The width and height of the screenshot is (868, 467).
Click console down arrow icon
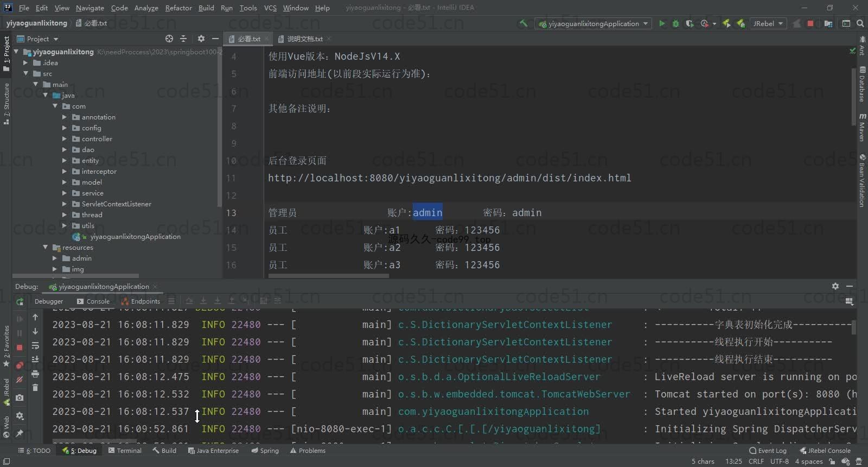click(35, 331)
